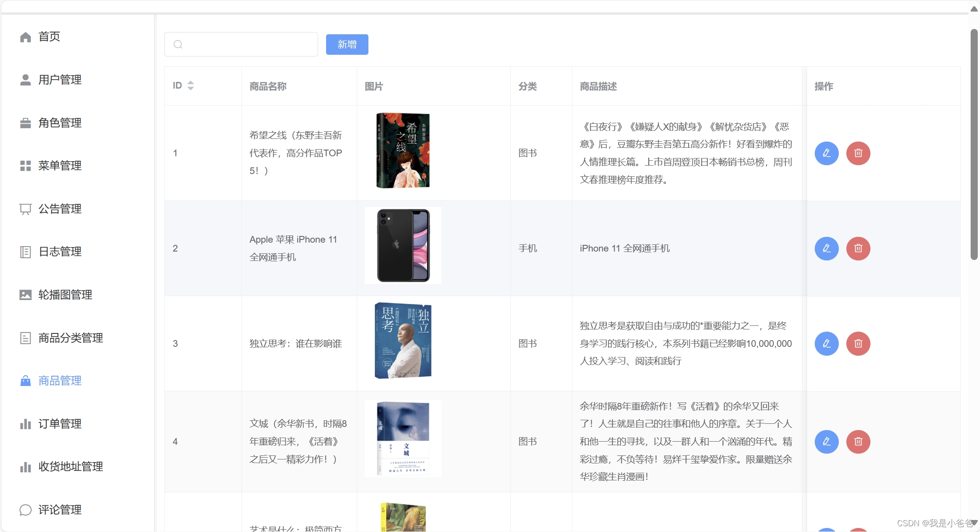Open 角色管理 via its briefcase icon

coord(25,123)
